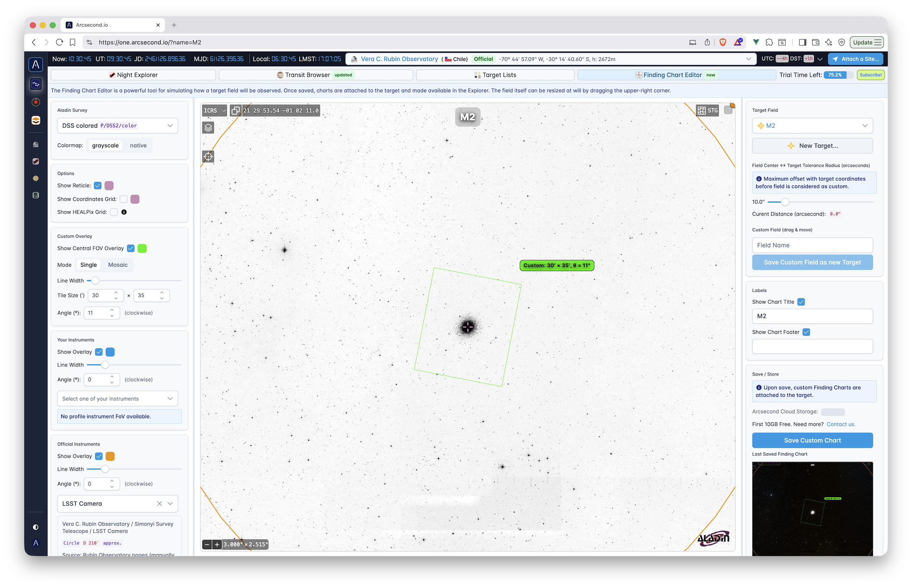Enable the Show HEALPix Grid checkbox

click(114, 212)
